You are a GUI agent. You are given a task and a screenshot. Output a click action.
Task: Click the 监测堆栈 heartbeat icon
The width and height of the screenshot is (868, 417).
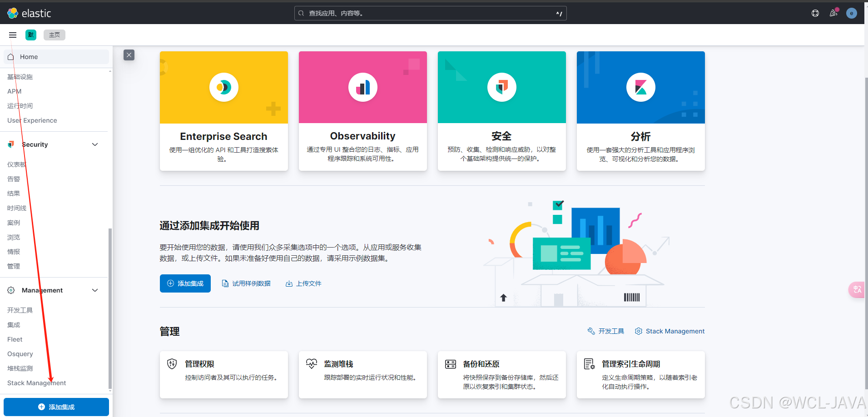tap(311, 364)
